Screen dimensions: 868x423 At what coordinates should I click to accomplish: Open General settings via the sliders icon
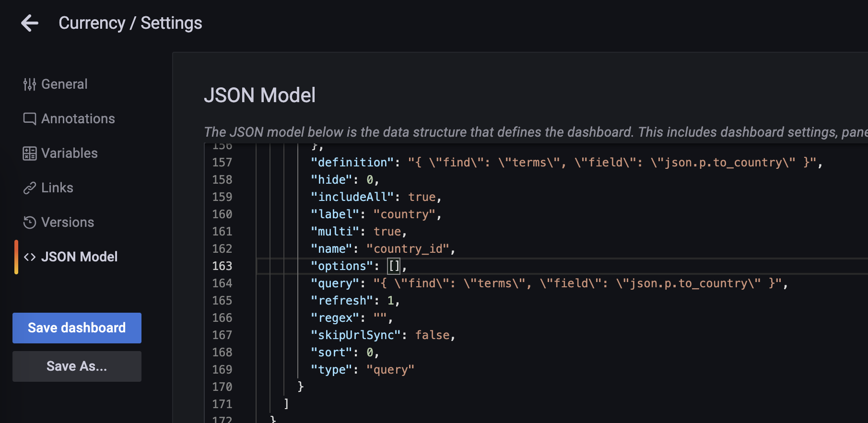click(30, 84)
